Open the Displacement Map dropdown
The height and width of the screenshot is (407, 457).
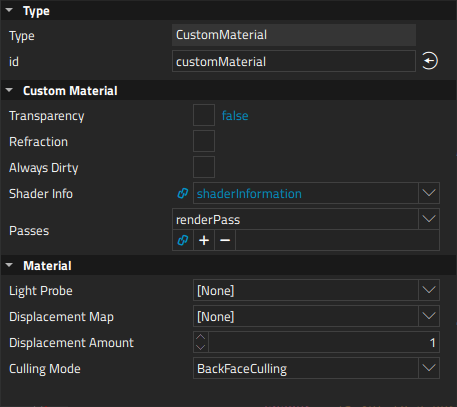pyautogui.click(x=429, y=316)
